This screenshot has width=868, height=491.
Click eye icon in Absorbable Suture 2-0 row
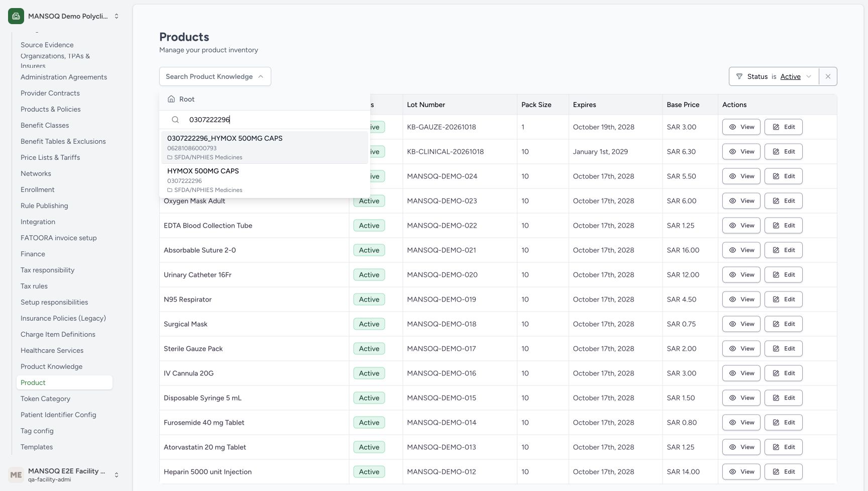point(732,250)
